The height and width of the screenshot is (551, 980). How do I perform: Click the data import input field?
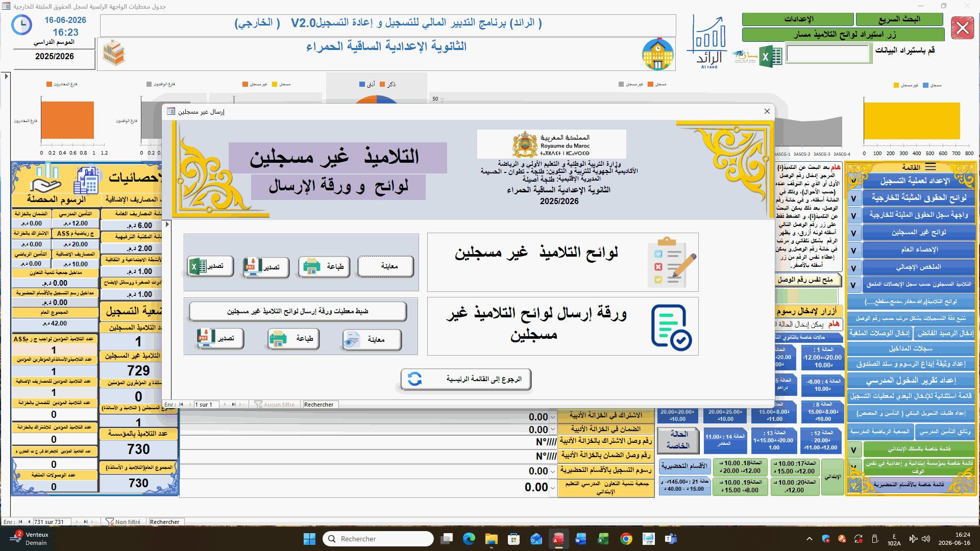(x=828, y=53)
